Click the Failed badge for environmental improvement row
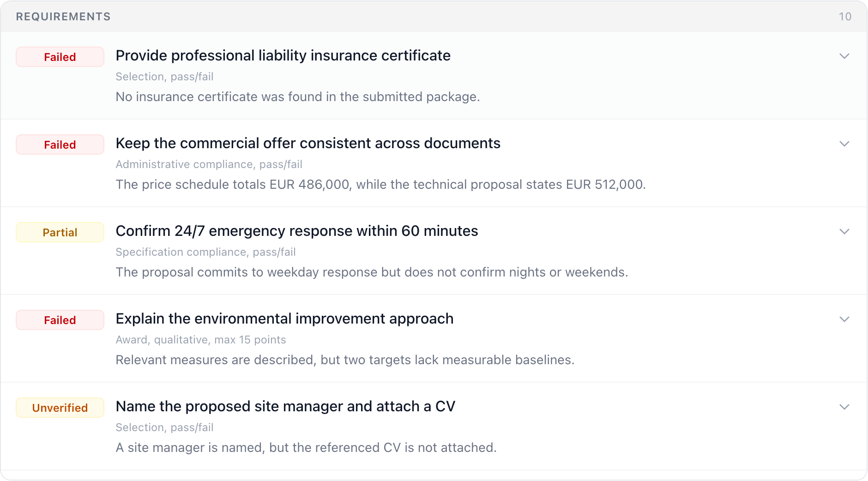868x481 pixels. coord(60,320)
